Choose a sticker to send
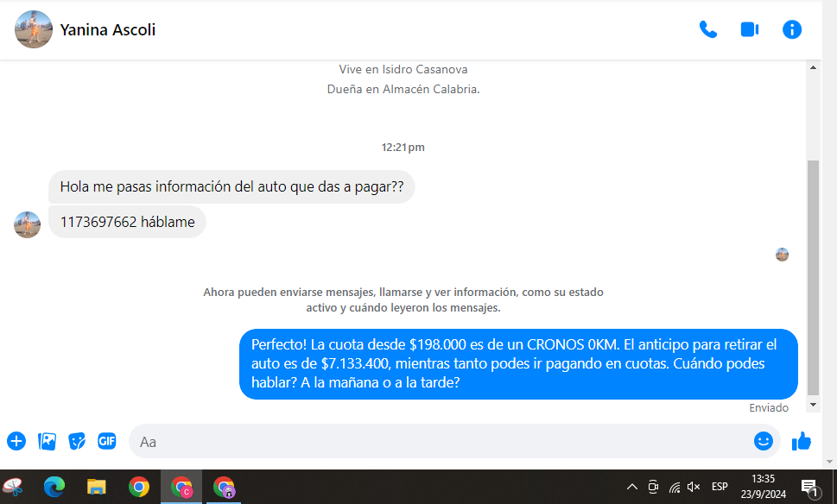 [77, 441]
